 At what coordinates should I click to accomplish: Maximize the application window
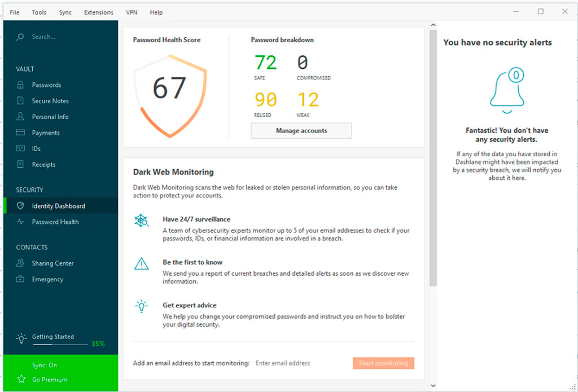pos(540,11)
